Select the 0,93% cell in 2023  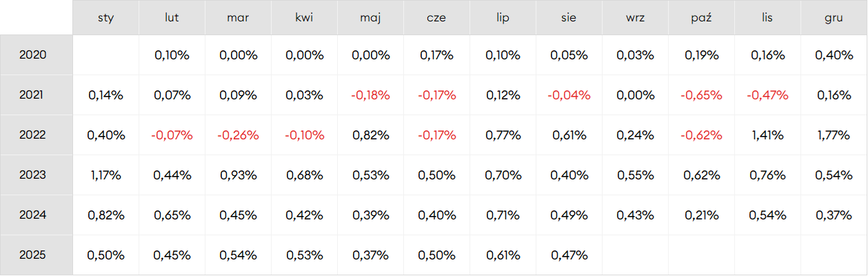238,175
